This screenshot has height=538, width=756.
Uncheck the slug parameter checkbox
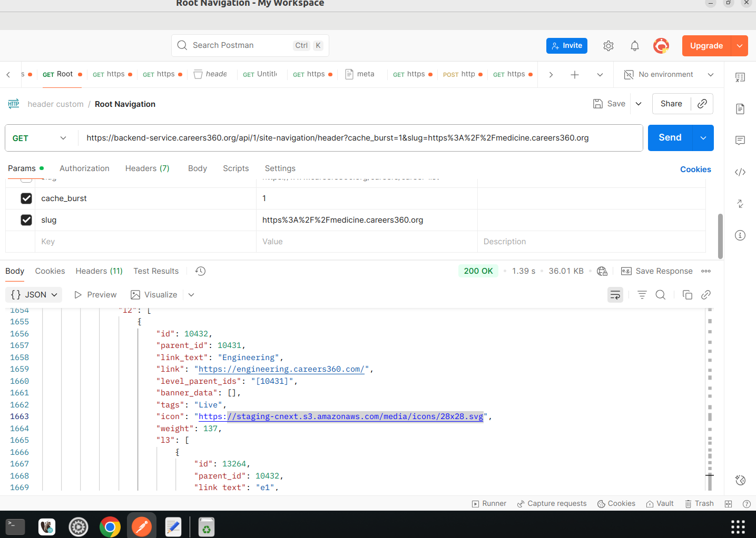tap(26, 220)
